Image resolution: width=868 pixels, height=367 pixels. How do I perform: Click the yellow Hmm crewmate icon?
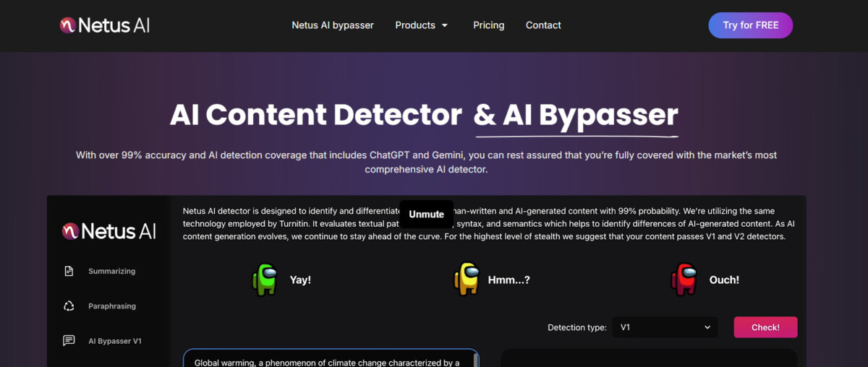[467, 280]
